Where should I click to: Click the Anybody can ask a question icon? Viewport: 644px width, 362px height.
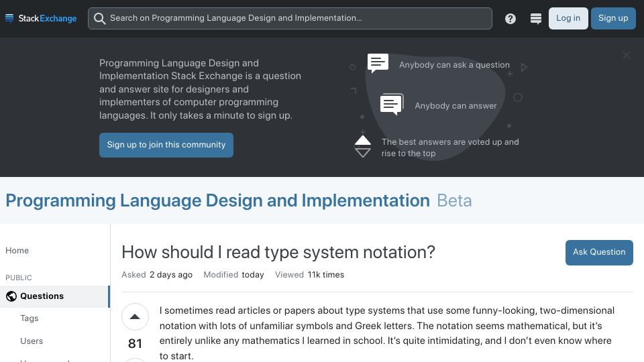click(378, 63)
